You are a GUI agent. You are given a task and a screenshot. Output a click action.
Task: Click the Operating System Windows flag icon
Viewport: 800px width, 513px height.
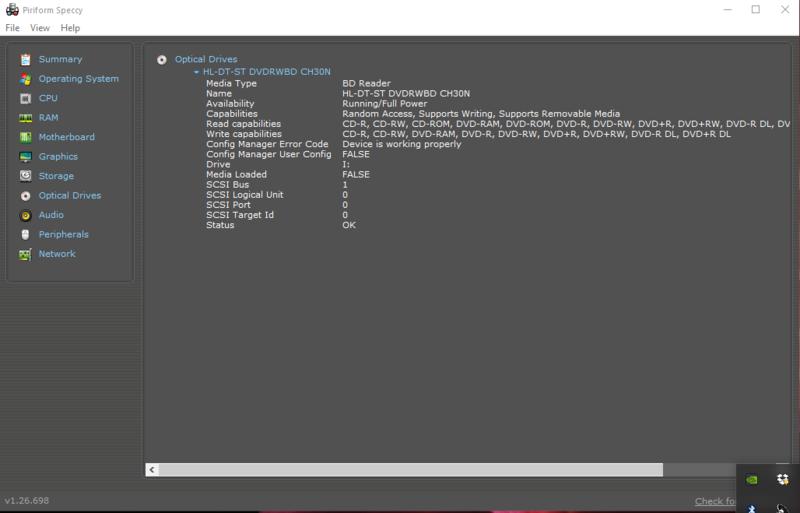click(26, 79)
